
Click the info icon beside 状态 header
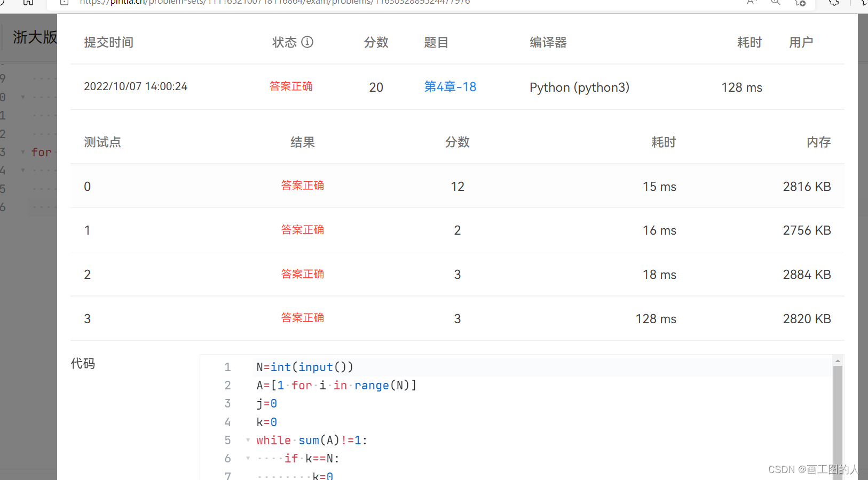pyautogui.click(x=307, y=42)
